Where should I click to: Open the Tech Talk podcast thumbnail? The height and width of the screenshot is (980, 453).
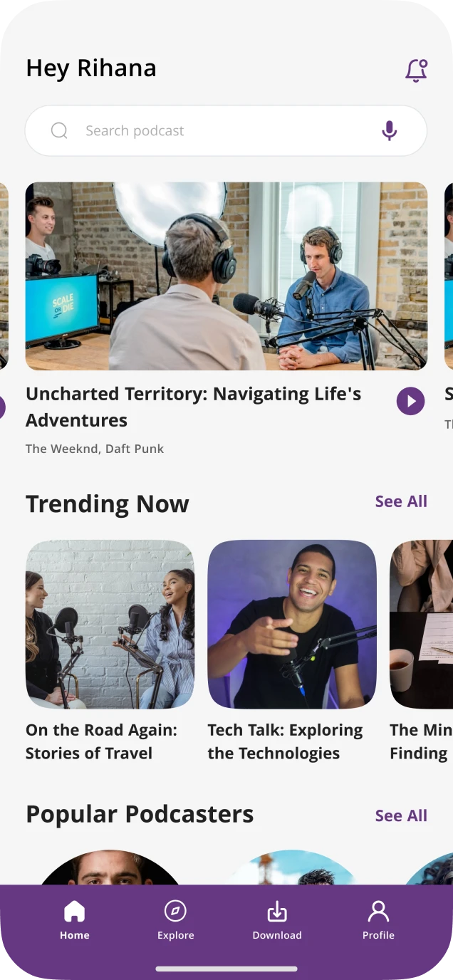pyautogui.click(x=292, y=624)
